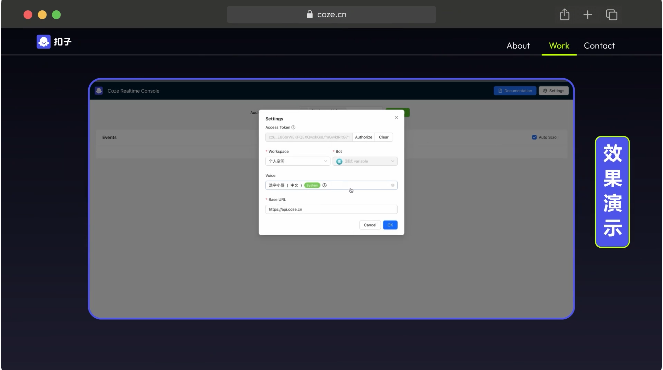Open the Contact menu item
The width and height of the screenshot is (663, 370).
pos(599,46)
